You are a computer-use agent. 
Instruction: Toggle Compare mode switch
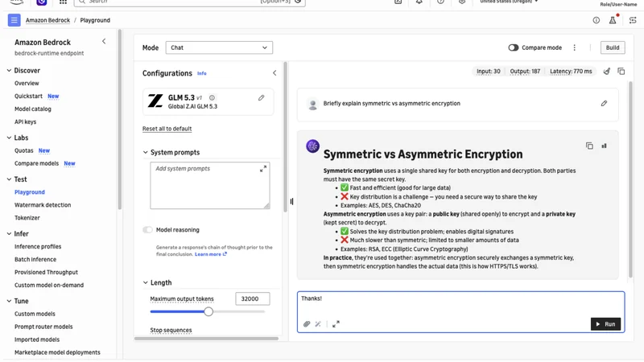click(x=513, y=47)
